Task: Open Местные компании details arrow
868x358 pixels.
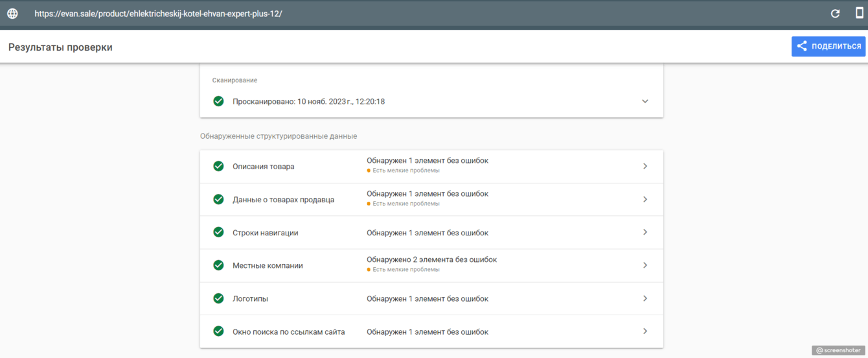Action: [x=645, y=265]
